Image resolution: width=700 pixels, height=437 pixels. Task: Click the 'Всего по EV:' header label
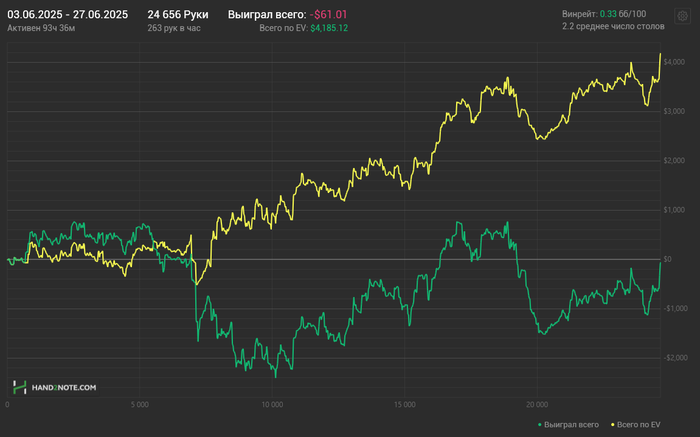click(283, 28)
